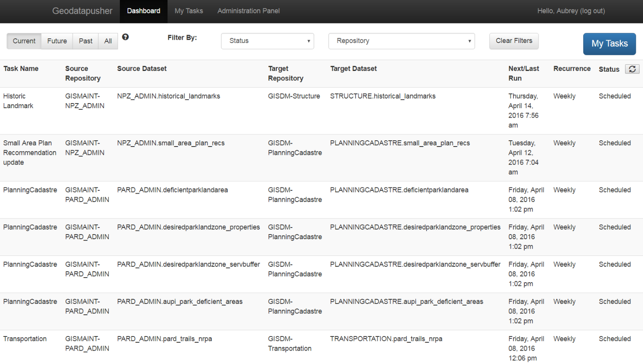Screen dimensions: 643x364
Task: Select the Current time filter toggle
Action: tap(24, 41)
